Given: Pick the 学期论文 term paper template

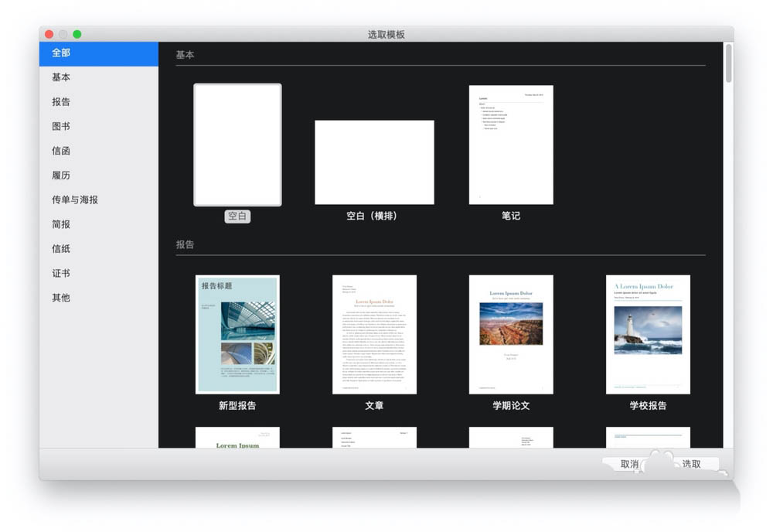Looking at the screenshot, I should coord(511,334).
